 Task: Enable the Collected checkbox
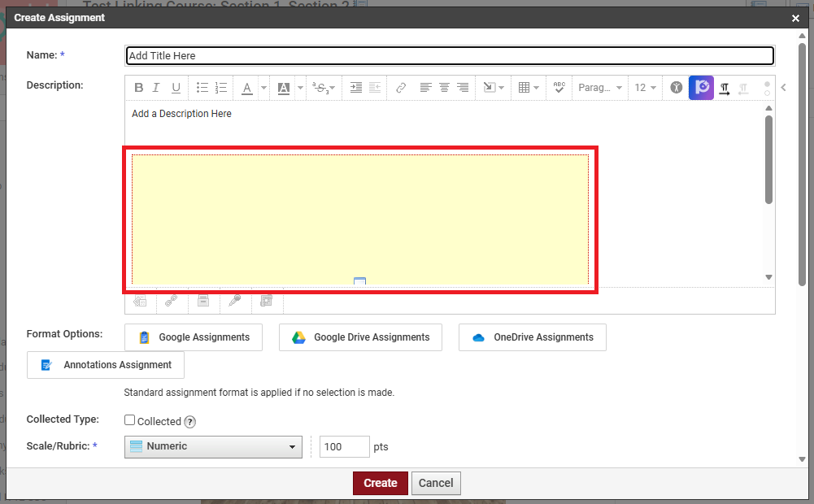[x=129, y=420]
